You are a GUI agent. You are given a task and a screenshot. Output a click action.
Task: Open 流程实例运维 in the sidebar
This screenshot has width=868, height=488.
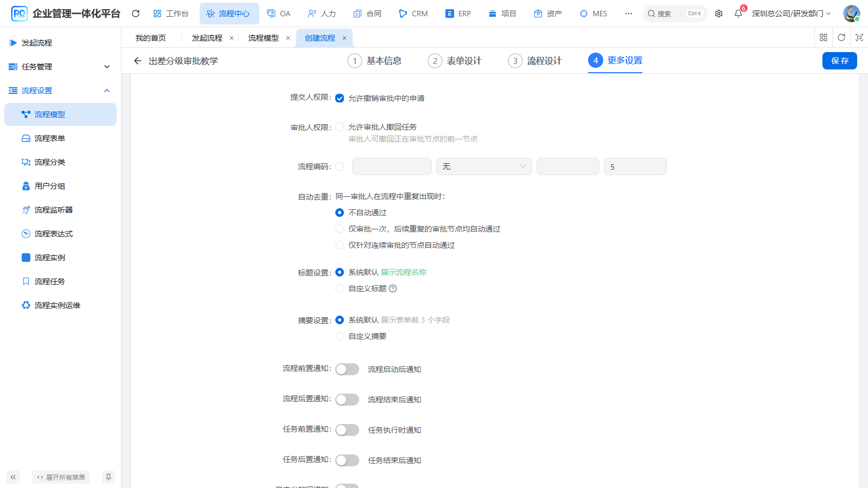(x=60, y=305)
